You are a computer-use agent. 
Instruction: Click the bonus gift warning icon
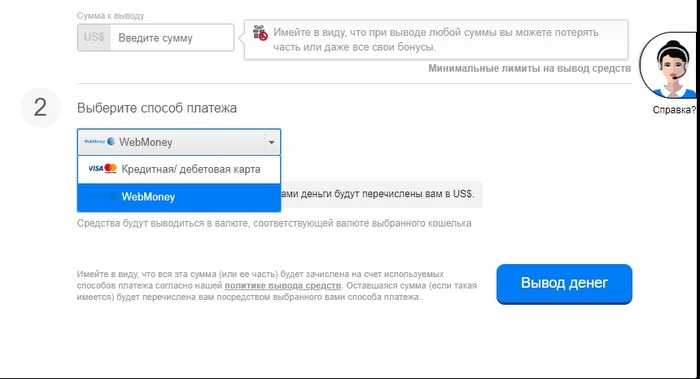point(260,33)
